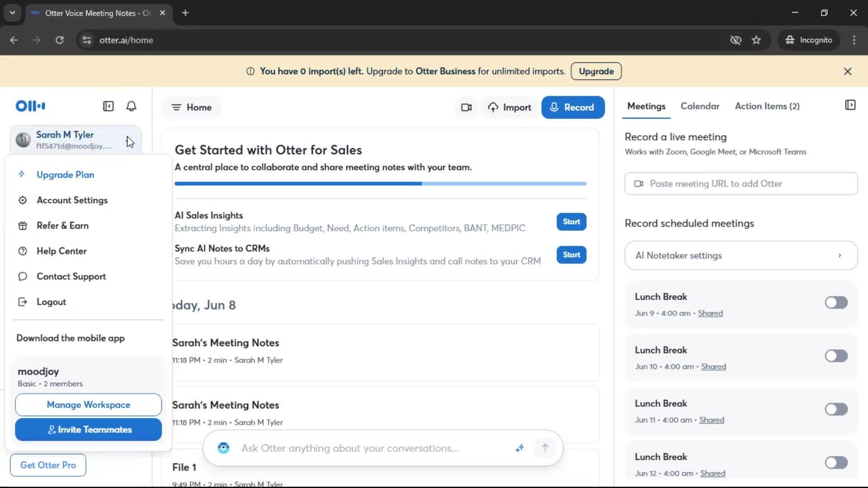Dismiss the import banner with the X
Viewport: 868px width, 488px height.
pyautogui.click(x=848, y=71)
